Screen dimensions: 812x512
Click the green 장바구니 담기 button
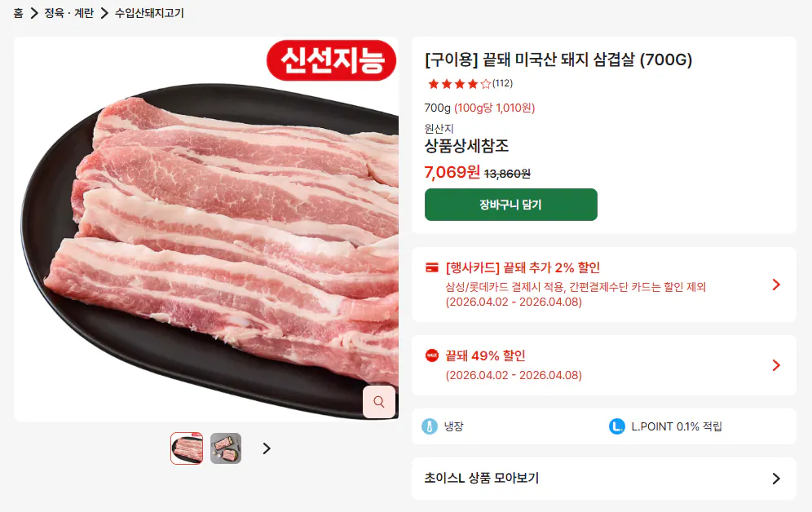click(510, 205)
